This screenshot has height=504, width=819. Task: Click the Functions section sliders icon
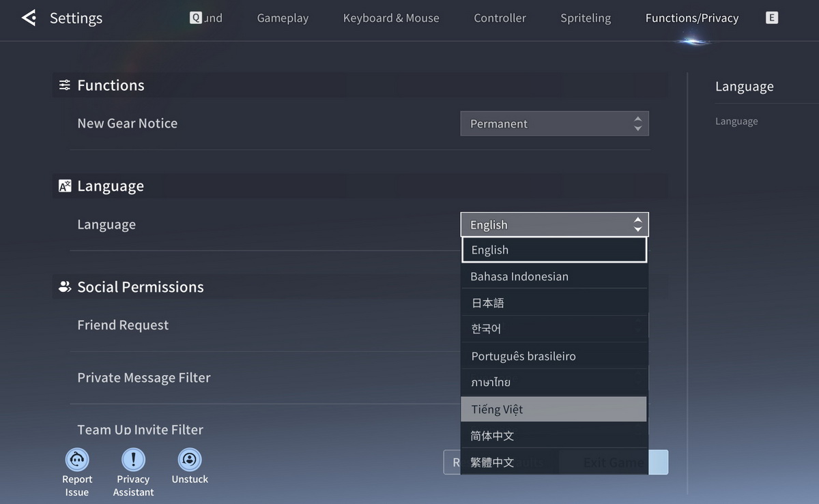click(x=65, y=85)
